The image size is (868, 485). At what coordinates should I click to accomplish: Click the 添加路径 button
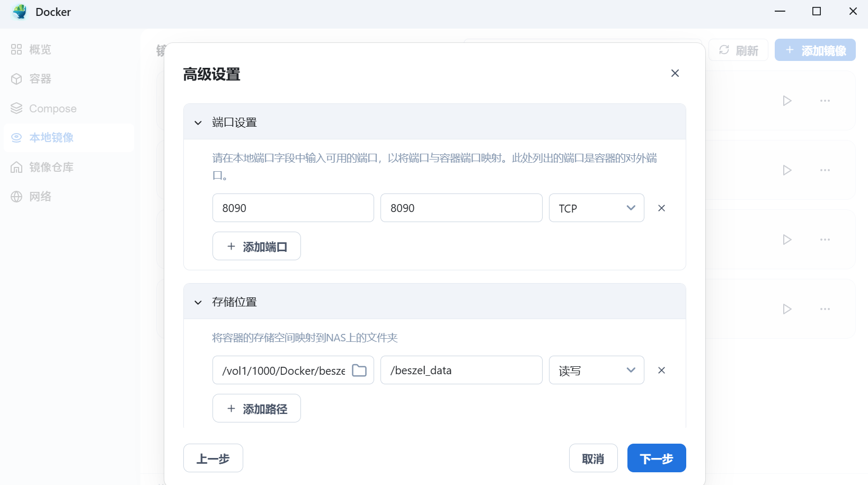coord(256,409)
